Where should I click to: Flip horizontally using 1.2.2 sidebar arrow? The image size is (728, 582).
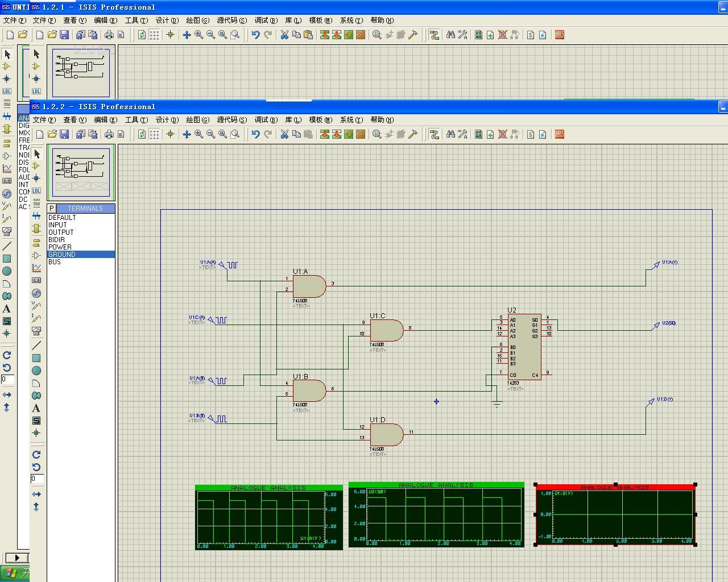tap(36, 494)
